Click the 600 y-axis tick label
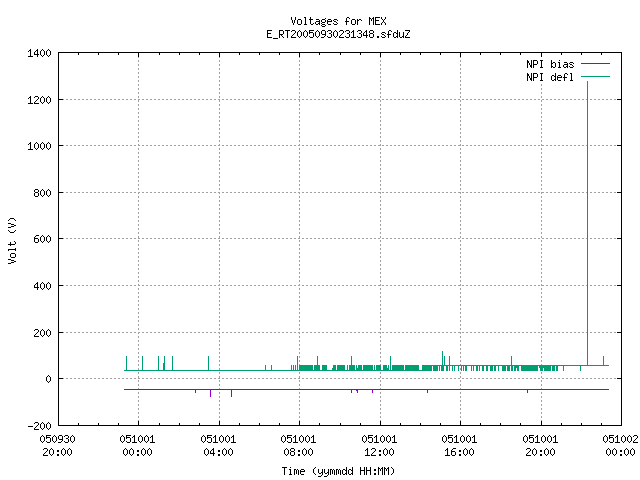Image resolution: width=640 pixels, height=480 pixels. (42, 239)
